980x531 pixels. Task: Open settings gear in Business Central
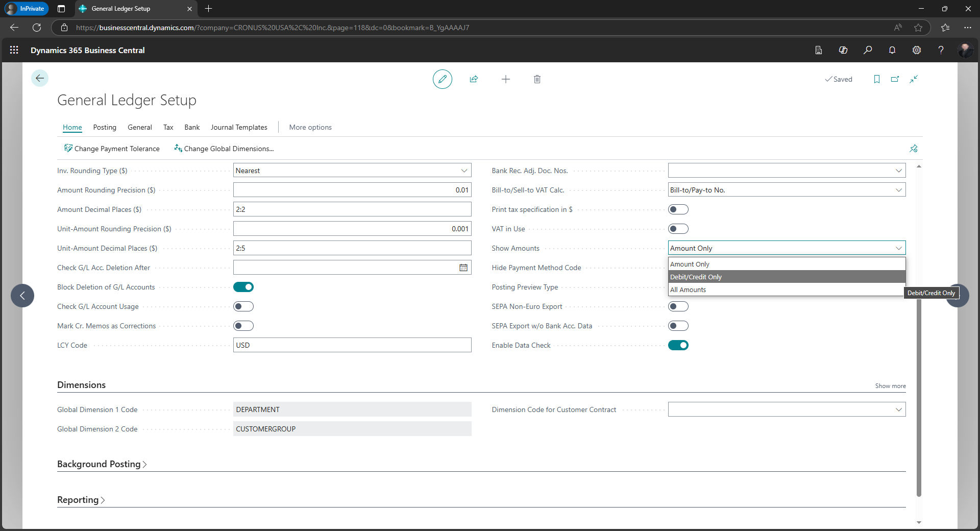coord(917,50)
